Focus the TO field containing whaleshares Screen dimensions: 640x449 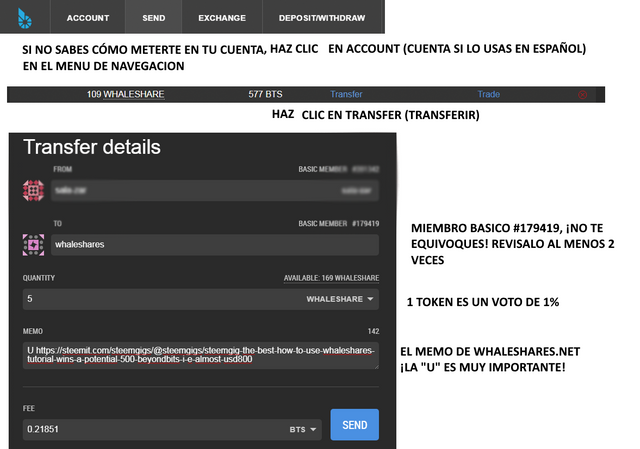[x=215, y=245]
